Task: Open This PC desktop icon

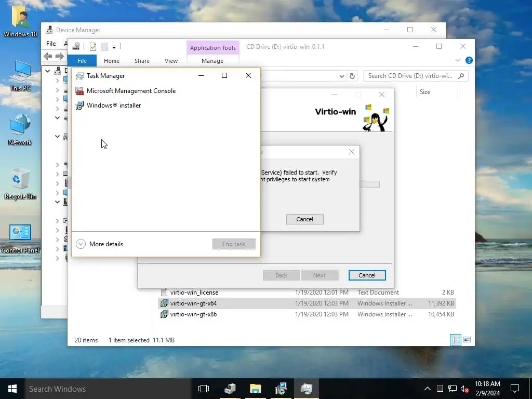Action: 20,76
